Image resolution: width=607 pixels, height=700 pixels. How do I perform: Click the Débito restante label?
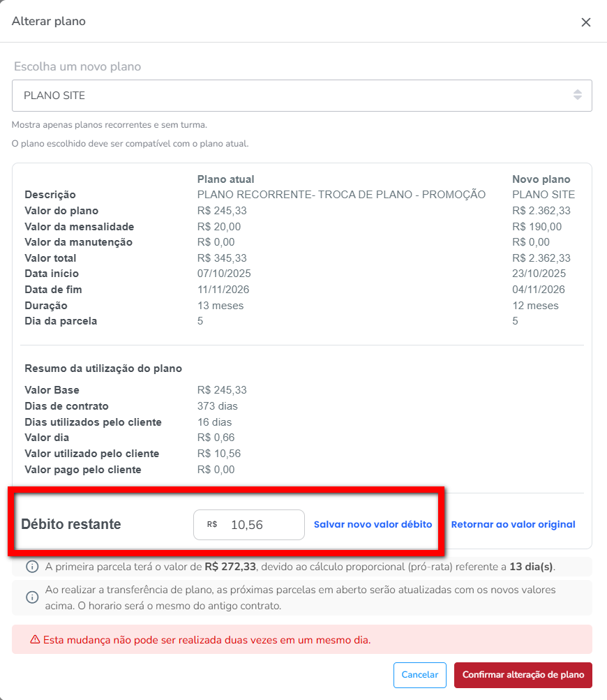coord(71,524)
